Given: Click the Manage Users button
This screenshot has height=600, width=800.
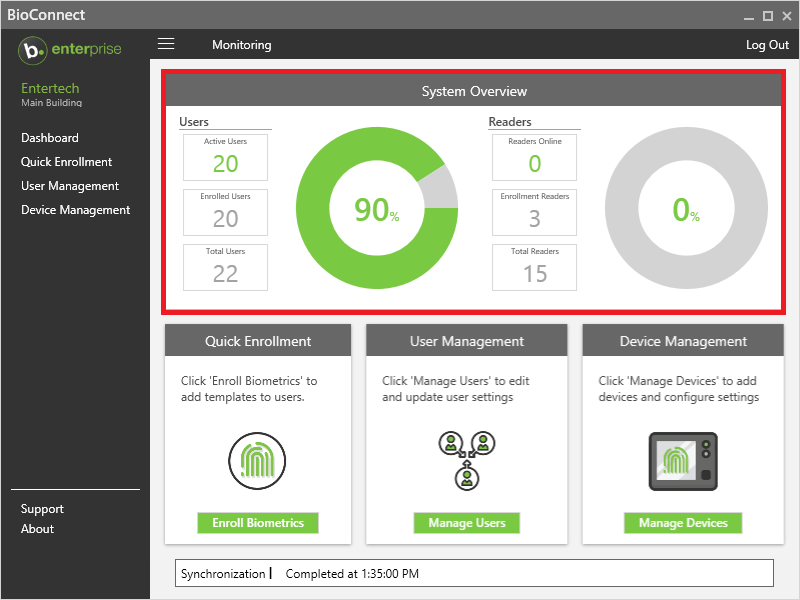Looking at the screenshot, I should pyautogui.click(x=466, y=523).
